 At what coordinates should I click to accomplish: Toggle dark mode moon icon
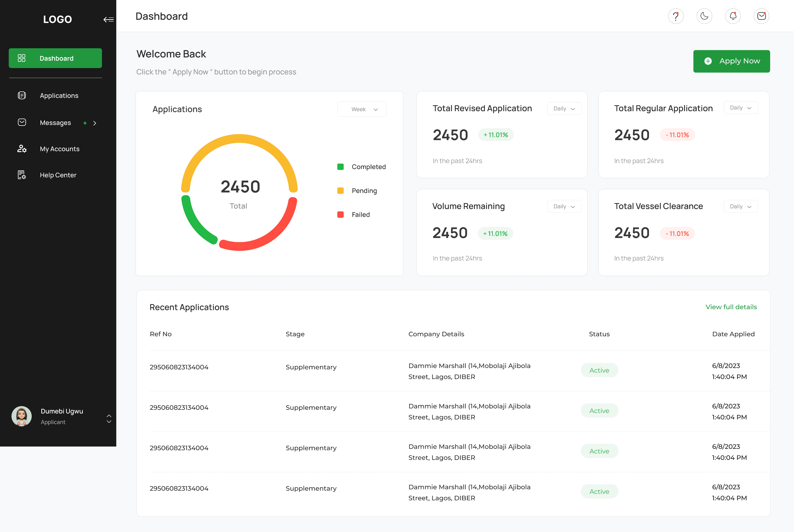tap(704, 16)
